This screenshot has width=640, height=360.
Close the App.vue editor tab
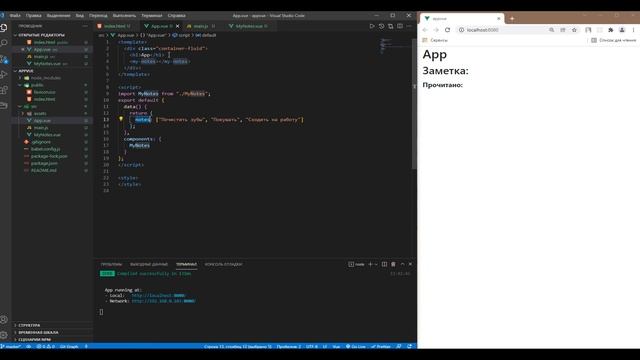[177, 26]
